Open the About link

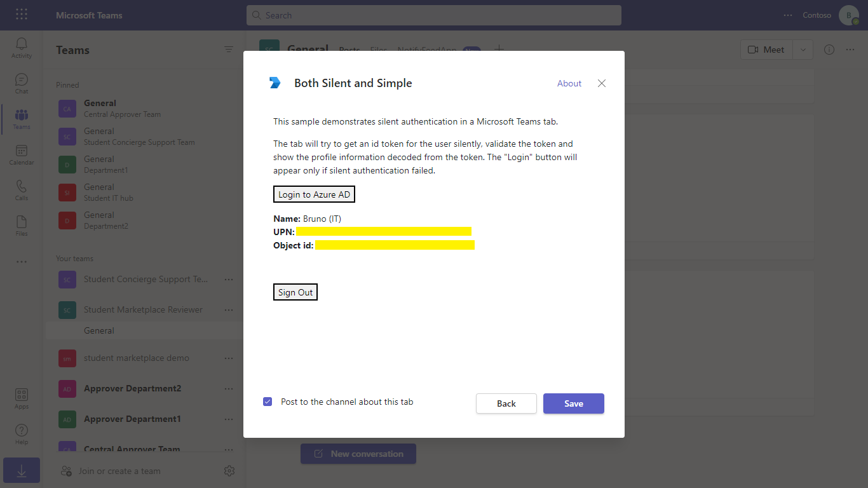coord(569,83)
